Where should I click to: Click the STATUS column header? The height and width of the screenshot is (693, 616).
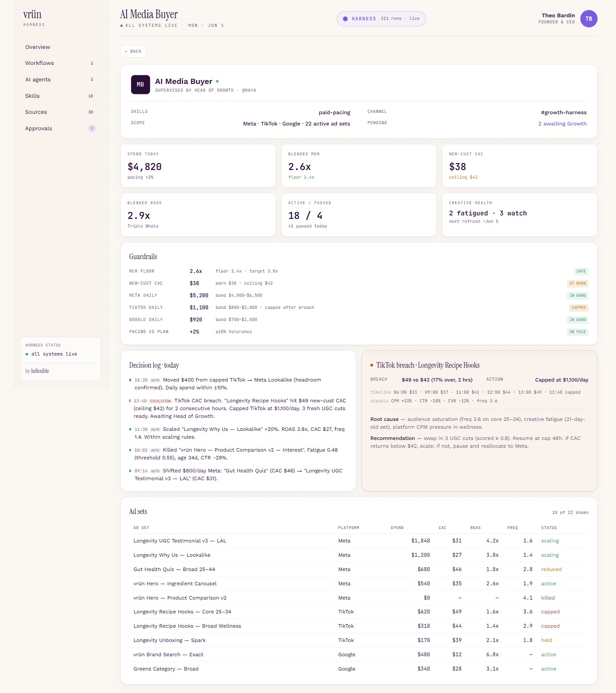(549, 528)
